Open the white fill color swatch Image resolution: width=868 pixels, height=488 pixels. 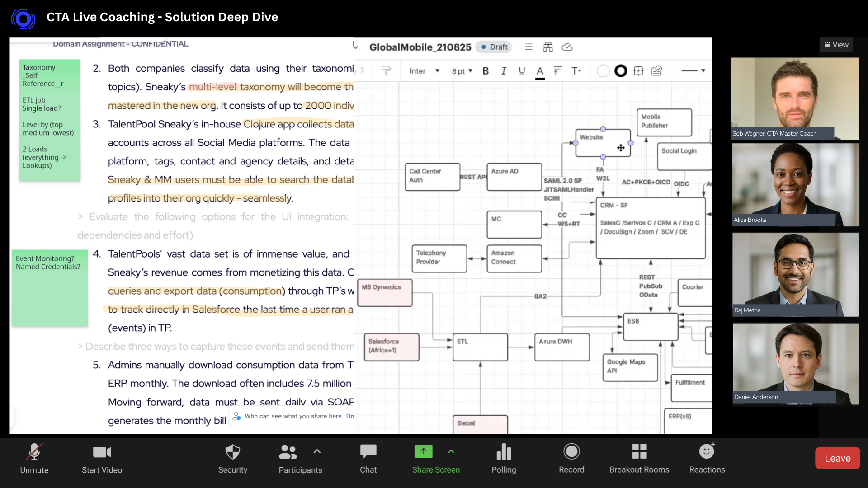click(x=603, y=71)
